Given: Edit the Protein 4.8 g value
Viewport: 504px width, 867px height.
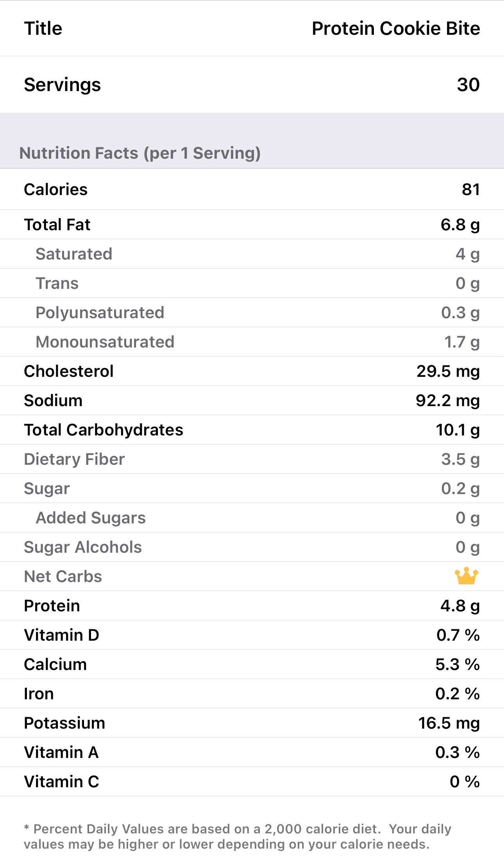Looking at the screenshot, I should pos(460,605).
